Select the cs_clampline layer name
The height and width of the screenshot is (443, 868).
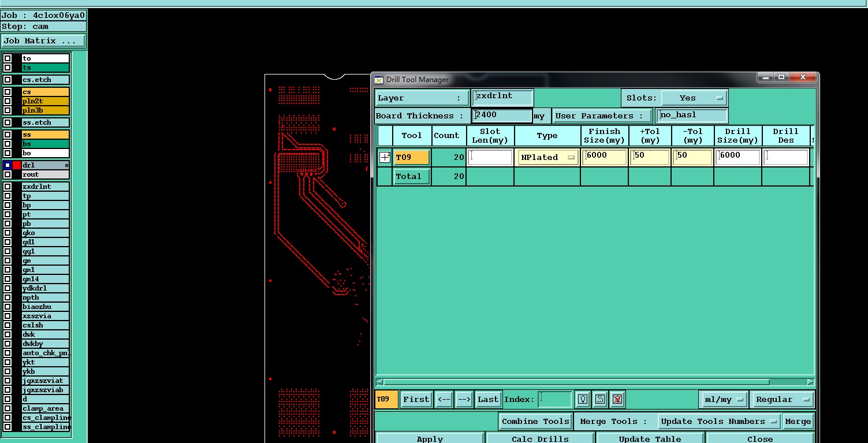pos(46,418)
